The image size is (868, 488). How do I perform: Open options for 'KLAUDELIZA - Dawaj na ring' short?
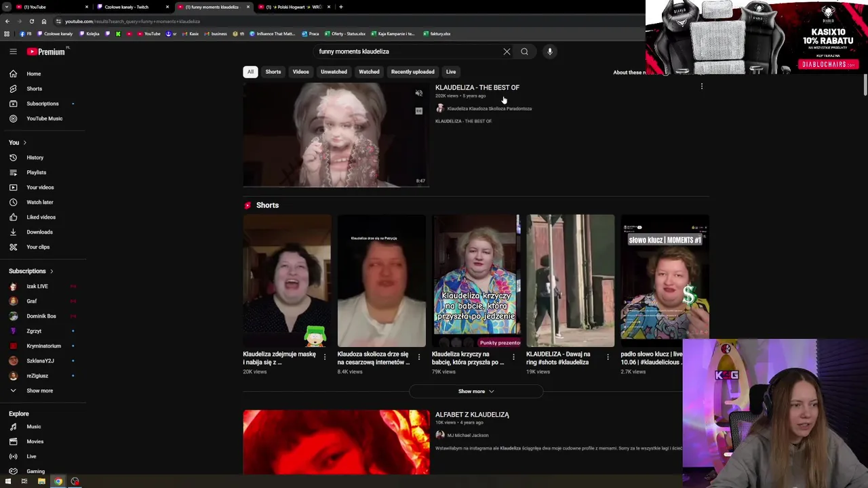point(608,357)
